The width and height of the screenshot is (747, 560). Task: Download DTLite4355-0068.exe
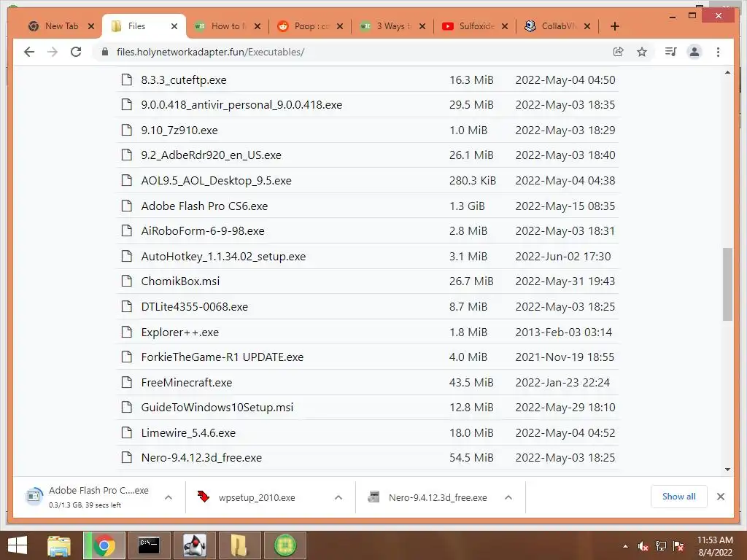coord(194,307)
